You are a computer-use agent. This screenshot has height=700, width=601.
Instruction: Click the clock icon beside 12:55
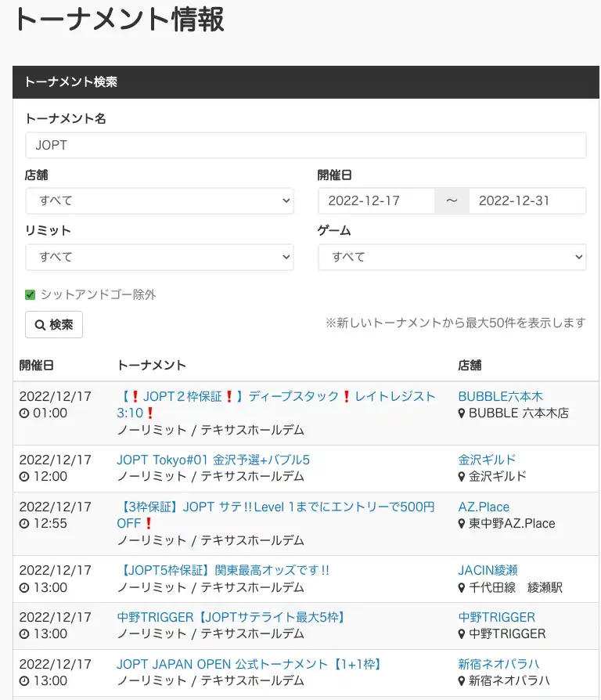pos(24,524)
